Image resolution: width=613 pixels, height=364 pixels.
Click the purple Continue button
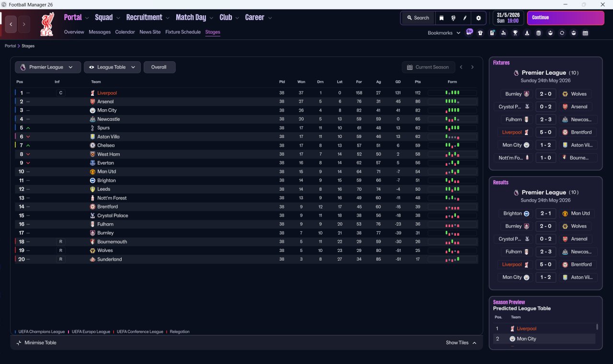point(566,18)
